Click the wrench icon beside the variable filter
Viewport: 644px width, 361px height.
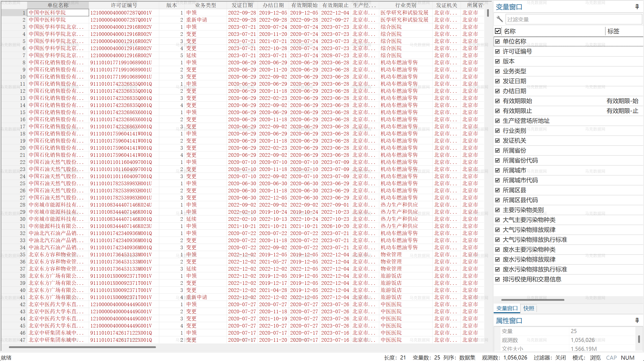click(x=500, y=19)
